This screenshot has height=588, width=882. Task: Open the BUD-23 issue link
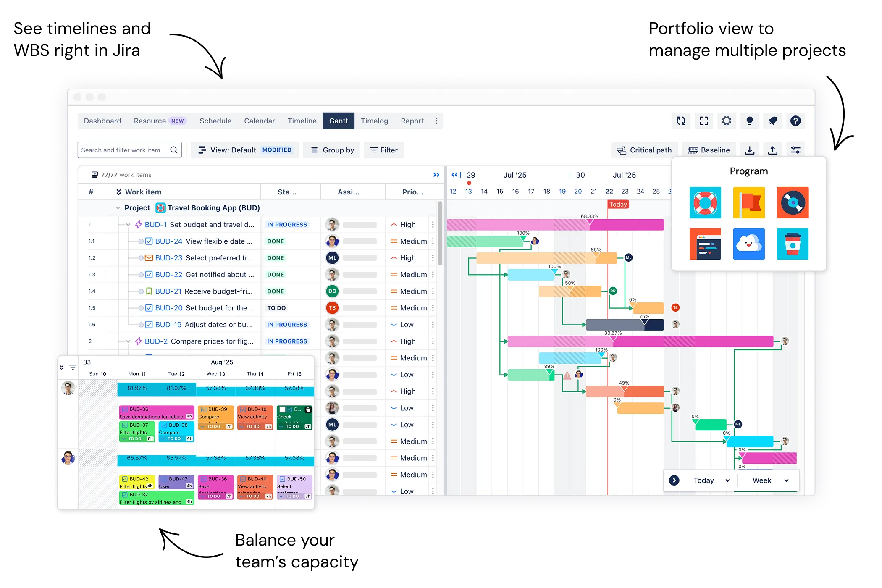pos(169,258)
